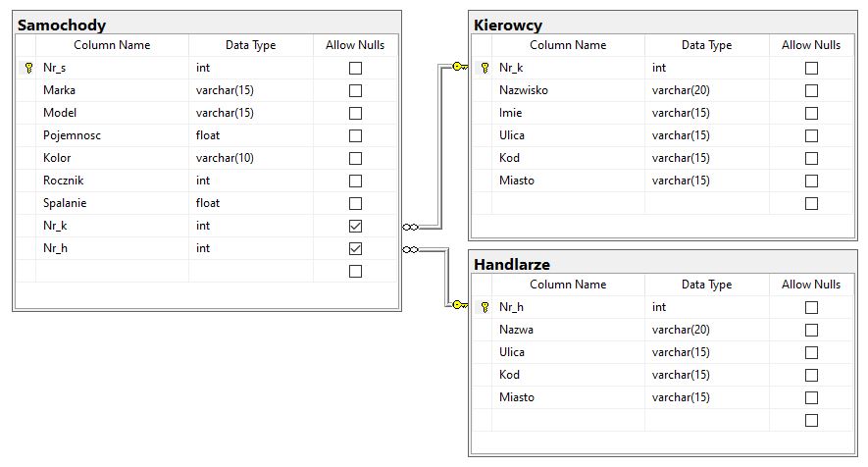The image size is (868, 467).
Task: Click the infinity endpoint next to Samochody Nr_h row
Action: coord(411,249)
